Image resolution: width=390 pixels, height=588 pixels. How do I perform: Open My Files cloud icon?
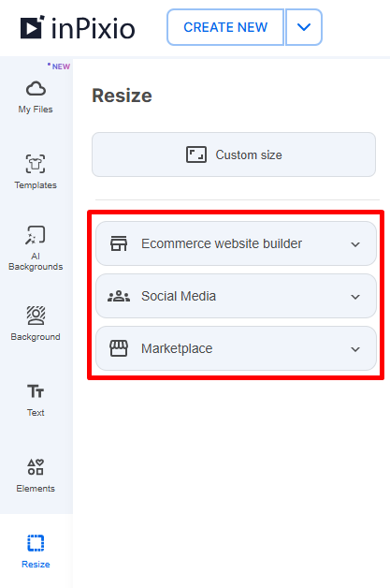pyautogui.click(x=36, y=89)
